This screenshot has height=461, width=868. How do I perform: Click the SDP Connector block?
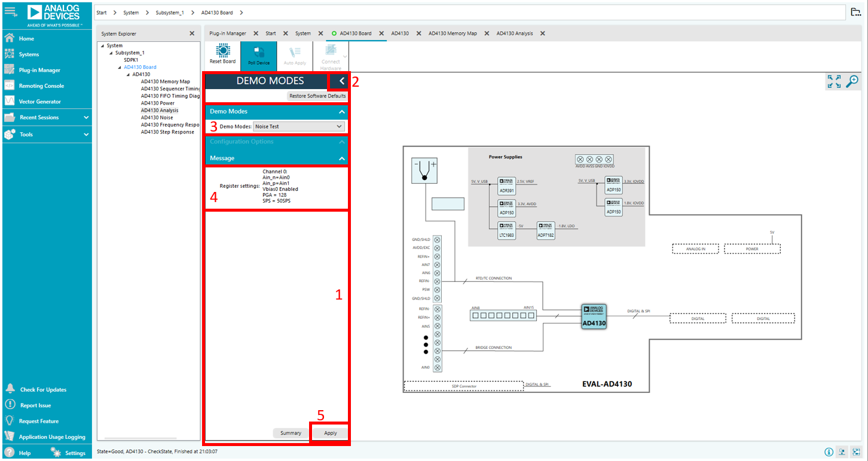pos(464,386)
